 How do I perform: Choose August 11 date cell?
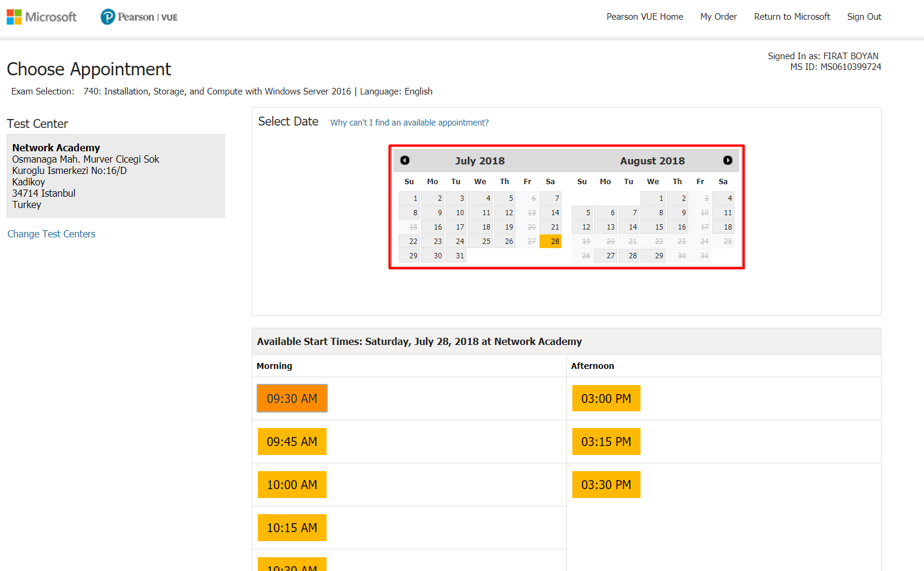coord(723,212)
